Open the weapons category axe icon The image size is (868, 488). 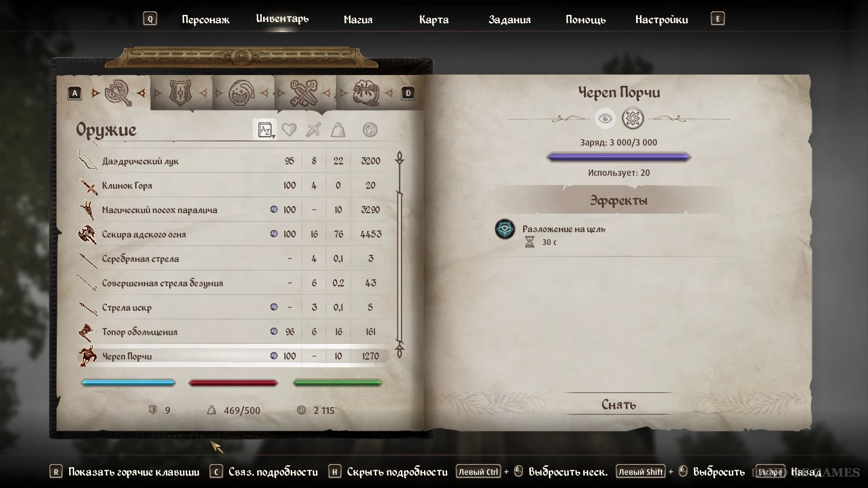(x=118, y=93)
